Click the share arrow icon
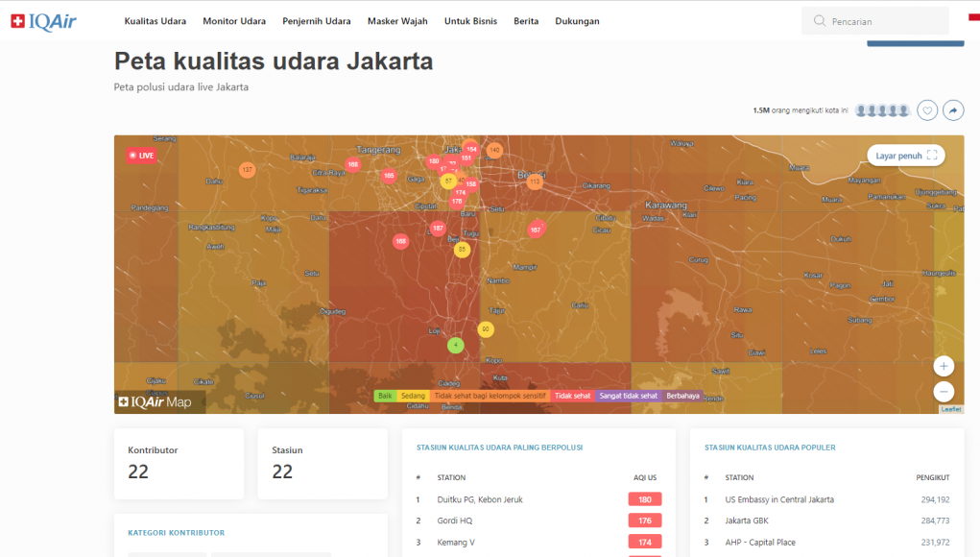The height and width of the screenshot is (557, 980). tap(953, 110)
